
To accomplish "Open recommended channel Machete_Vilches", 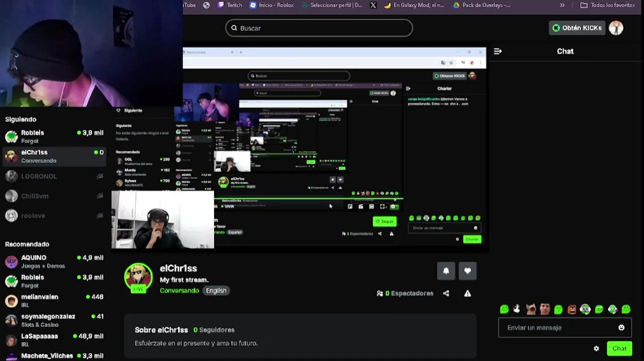I will pyautogui.click(x=54, y=356).
